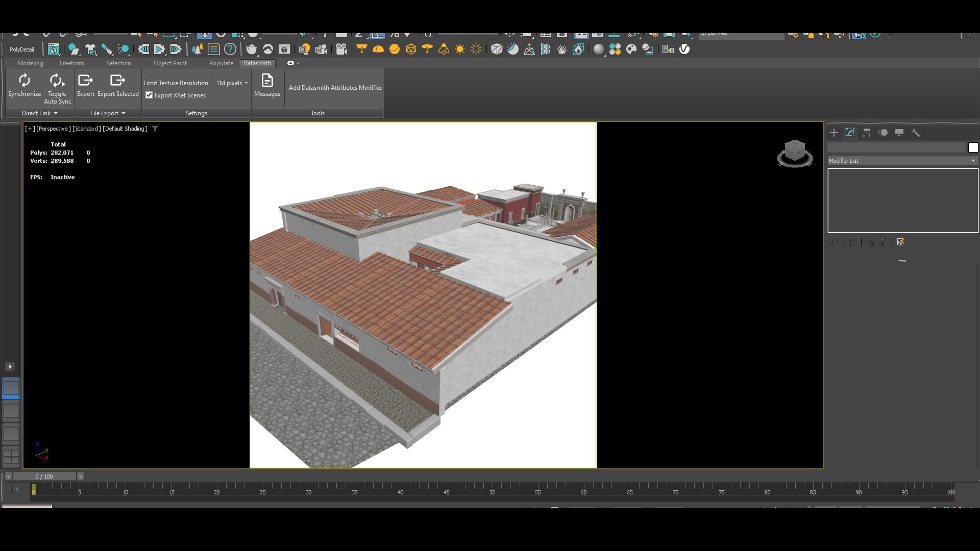Click the 0 / 100 time slider
Viewport: 980px width, 551px height.
44,477
